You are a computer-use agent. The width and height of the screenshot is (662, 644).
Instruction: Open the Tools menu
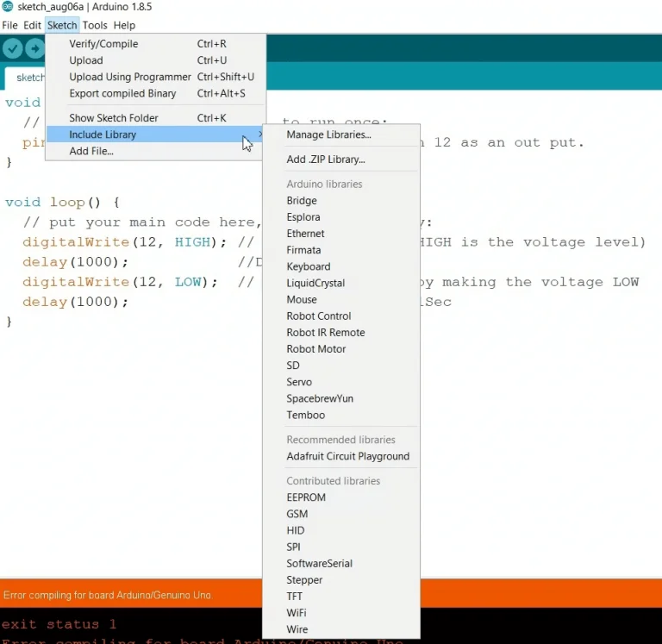(95, 25)
